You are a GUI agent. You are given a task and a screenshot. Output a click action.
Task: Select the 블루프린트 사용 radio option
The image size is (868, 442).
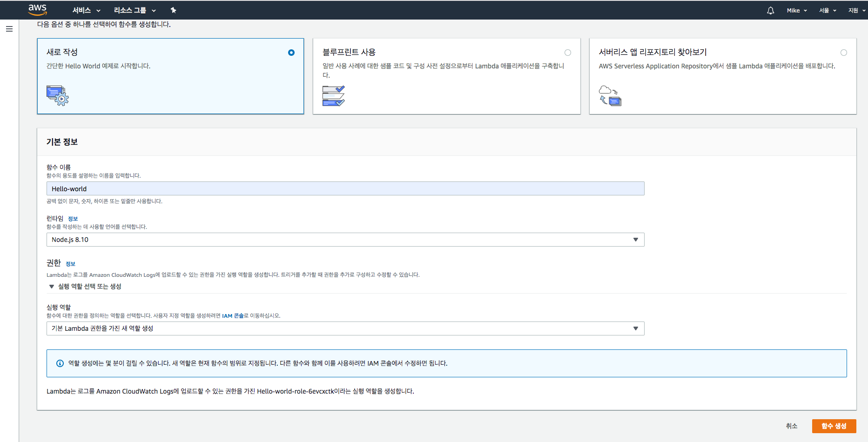[568, 53]
